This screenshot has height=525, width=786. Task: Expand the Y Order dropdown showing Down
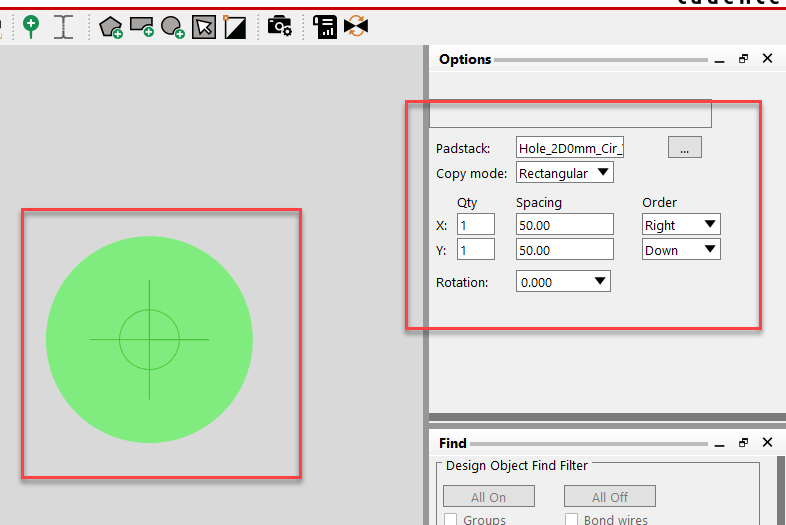click(x=680, y=250)
